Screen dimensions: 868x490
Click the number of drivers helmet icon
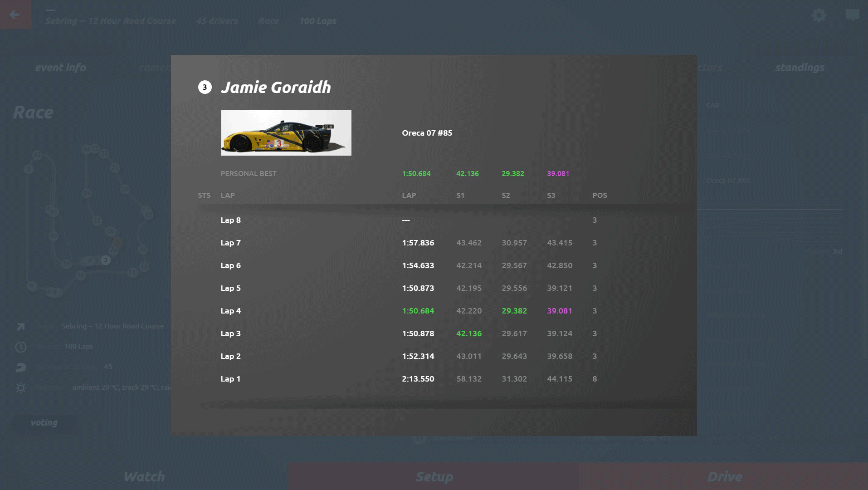pos(21,367)
